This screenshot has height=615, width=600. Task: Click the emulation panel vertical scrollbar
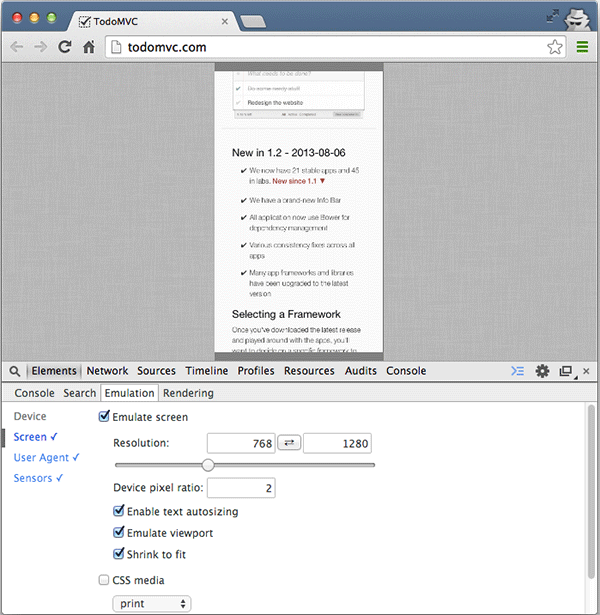[591, 490]
